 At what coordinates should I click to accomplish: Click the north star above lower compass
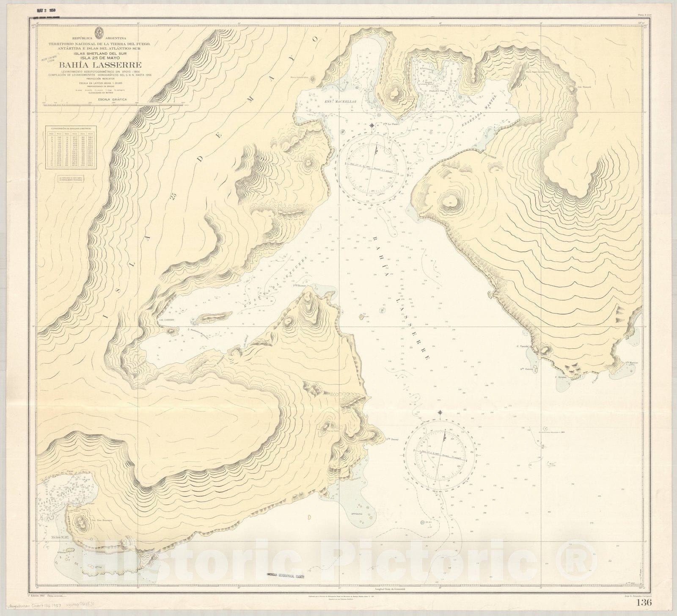tap(440, 412)
